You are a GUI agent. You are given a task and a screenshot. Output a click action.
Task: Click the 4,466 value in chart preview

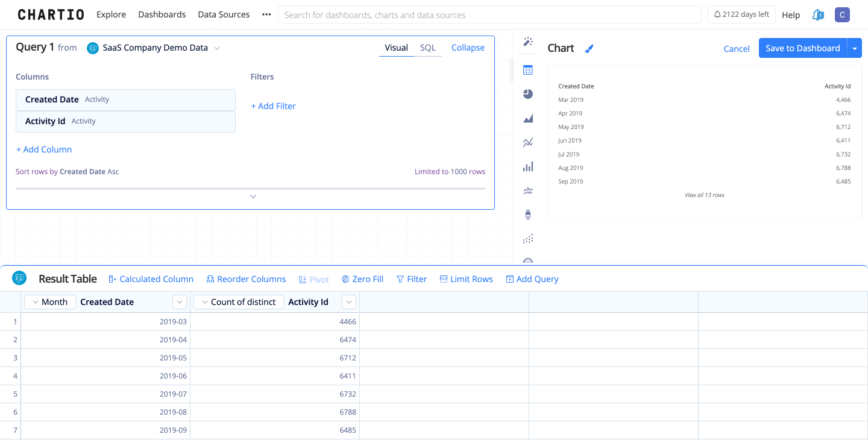tap(843, 100)
